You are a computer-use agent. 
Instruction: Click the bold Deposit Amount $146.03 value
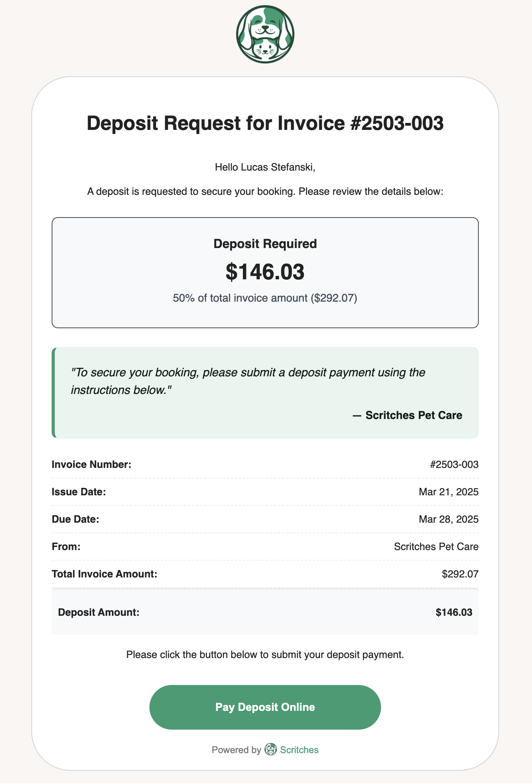pyautogui.click(x=454, y=612)
